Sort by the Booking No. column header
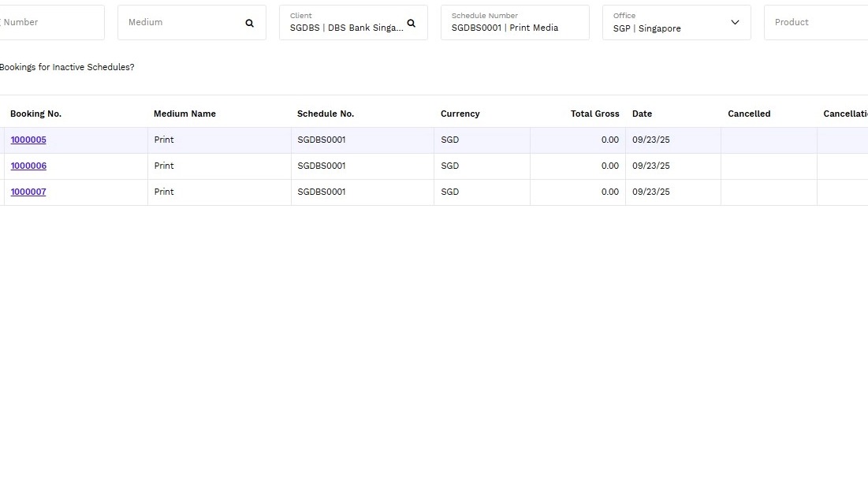 (x=35, y=114)
